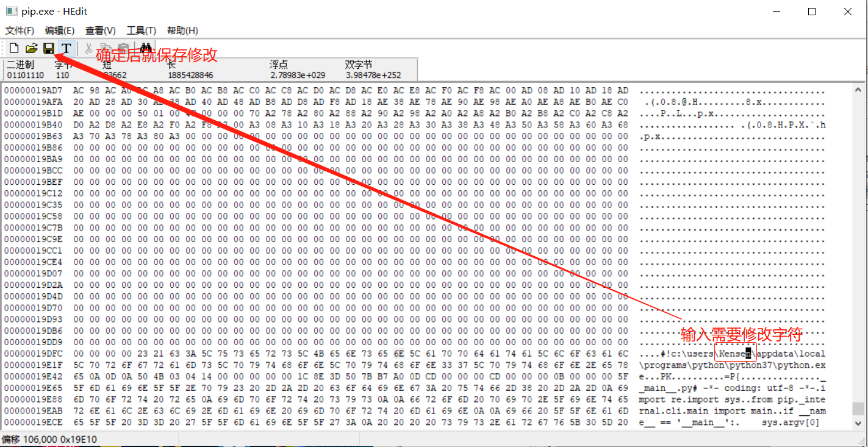Maximize the HEdit window
Image resolution: width=868 pixels, height=447 pixels.
click(x=812, y=12)
